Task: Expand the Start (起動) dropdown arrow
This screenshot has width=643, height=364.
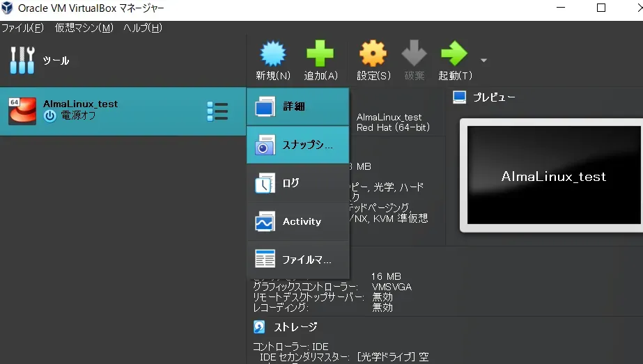Action: tap(483, 60)
